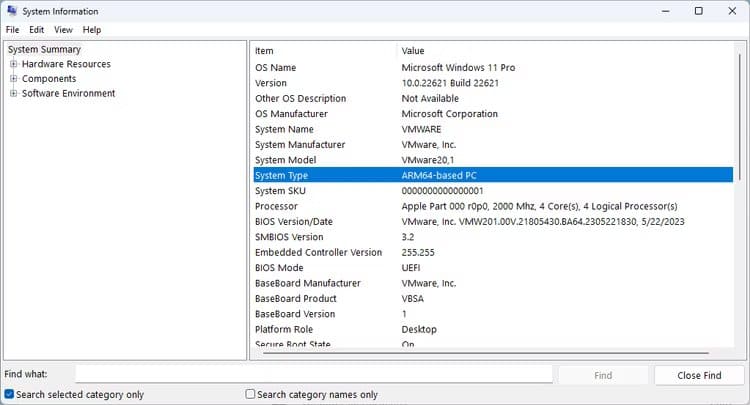
Task: Click the horizontal scrollbar under the details list
Action: (x=480, y=353)
